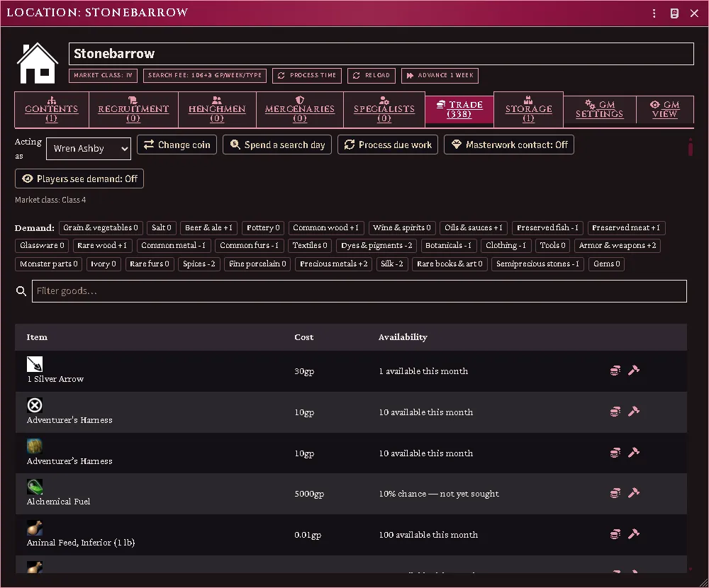Click the Market Class: IV button
This screenshot has height=588, width=709.
click(103, 76)
